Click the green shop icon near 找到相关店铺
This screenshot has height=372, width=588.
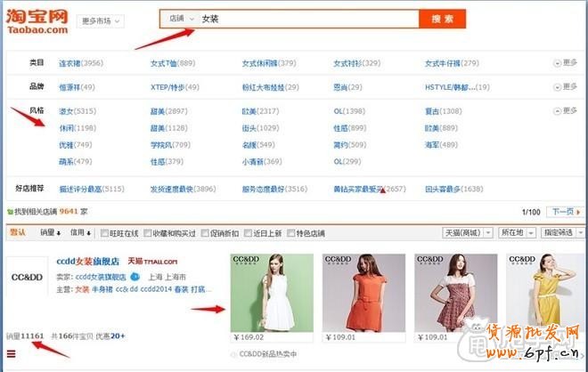(x=10, y=212)
